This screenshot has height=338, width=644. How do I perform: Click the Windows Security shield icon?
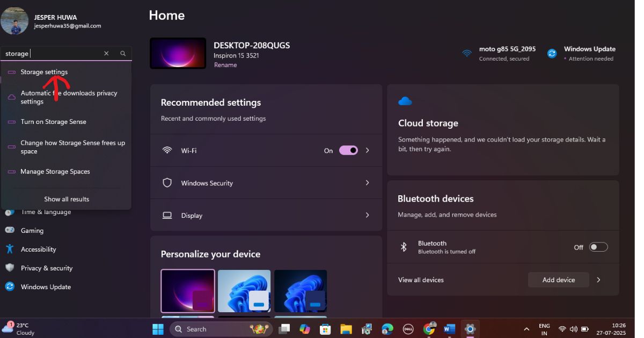(x=167, y=183)
